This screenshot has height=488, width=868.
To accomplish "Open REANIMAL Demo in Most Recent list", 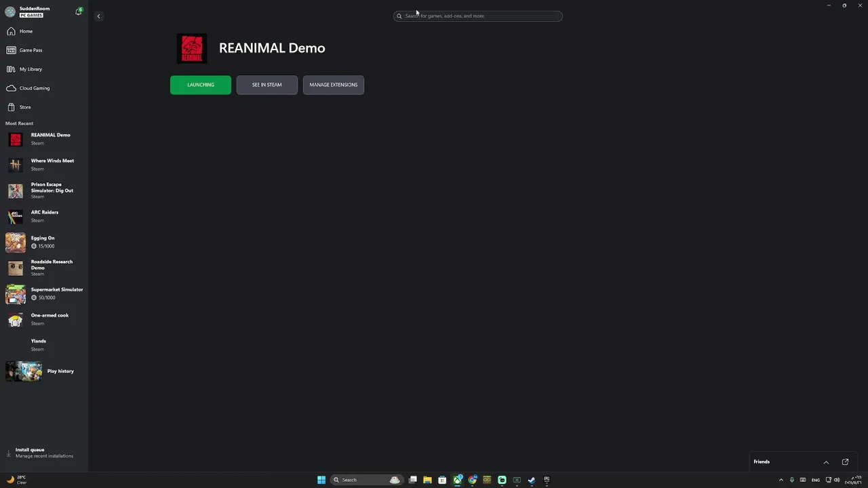I will click(44, 139).
